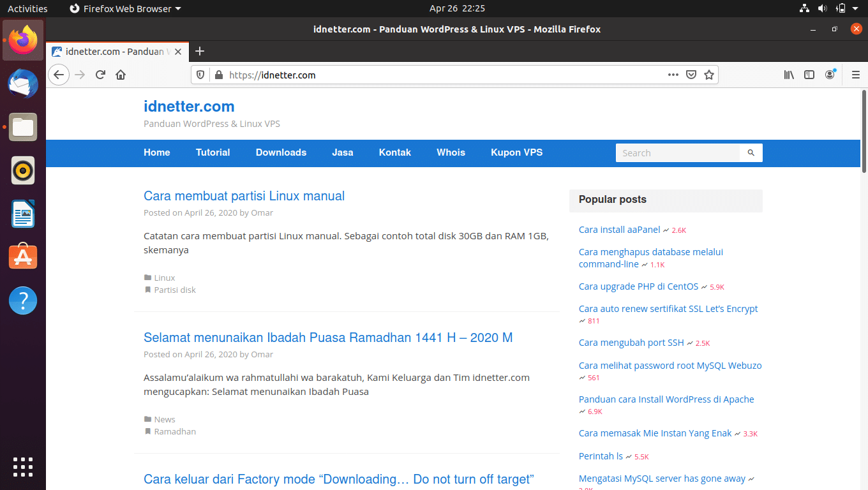The width and height of the screenshot is (868, 490).
Task: Open battery status icon in top bar
Action: click(x=841, y=8)
